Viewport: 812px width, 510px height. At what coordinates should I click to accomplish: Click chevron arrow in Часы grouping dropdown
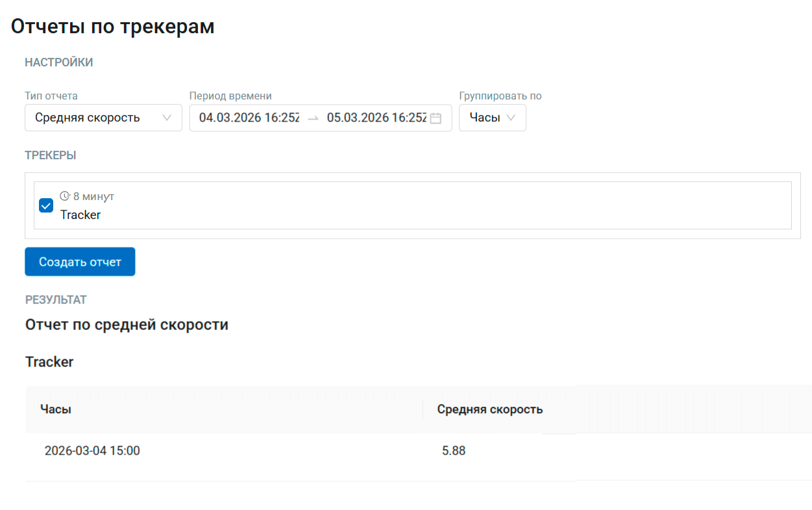tap(511, 118)
